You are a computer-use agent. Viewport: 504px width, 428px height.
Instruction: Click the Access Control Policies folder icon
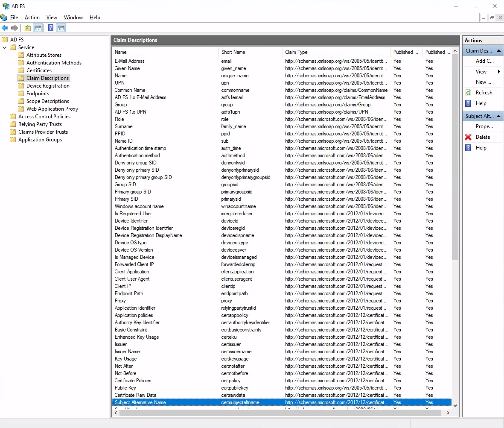[13, 117]
